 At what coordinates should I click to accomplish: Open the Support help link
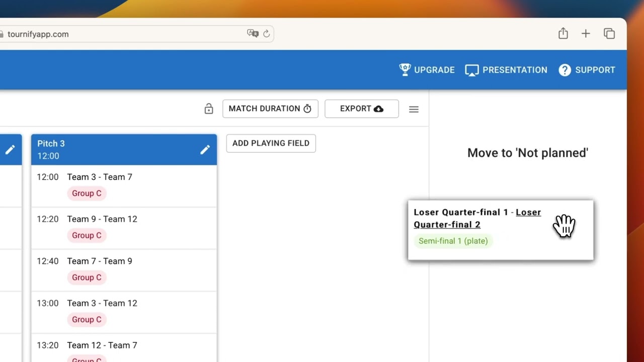point(587,70)
